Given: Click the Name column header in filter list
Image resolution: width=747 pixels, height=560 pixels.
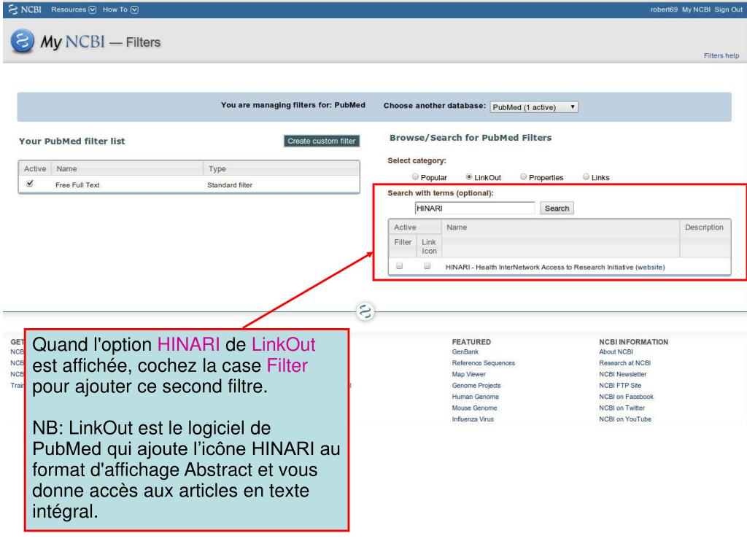Looking at the screenshot, I should [127, 168].
